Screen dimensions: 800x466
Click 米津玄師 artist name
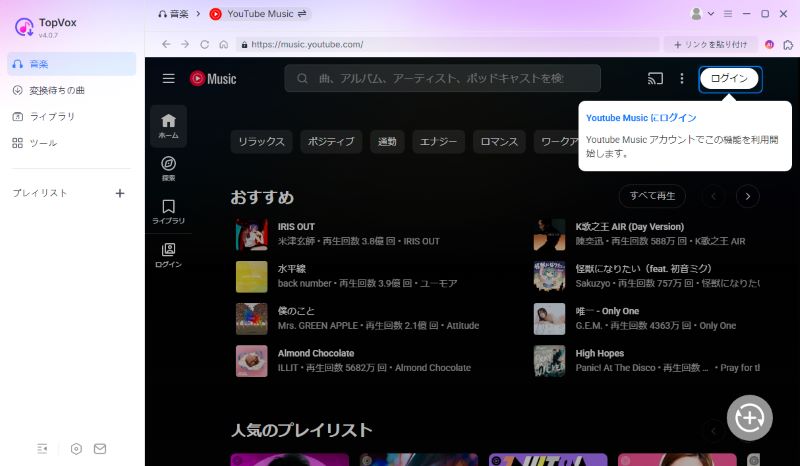[x=296, y=241]
